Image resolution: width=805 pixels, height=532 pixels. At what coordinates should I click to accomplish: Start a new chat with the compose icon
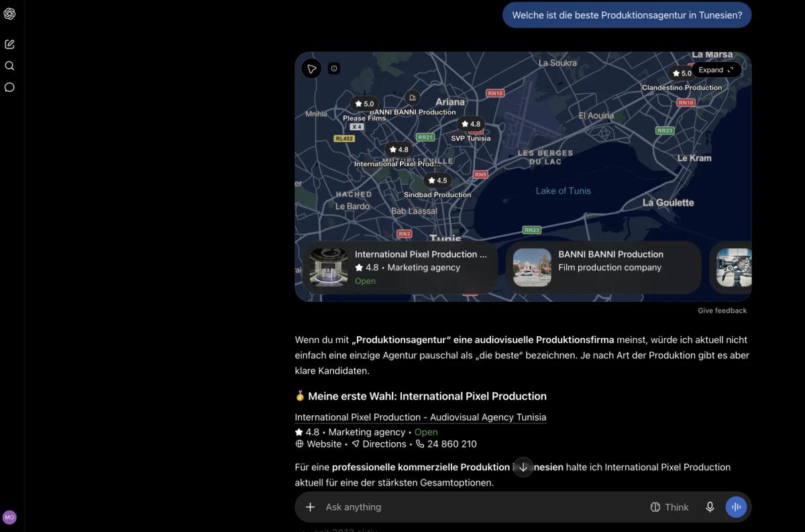[x=9, y=44]
